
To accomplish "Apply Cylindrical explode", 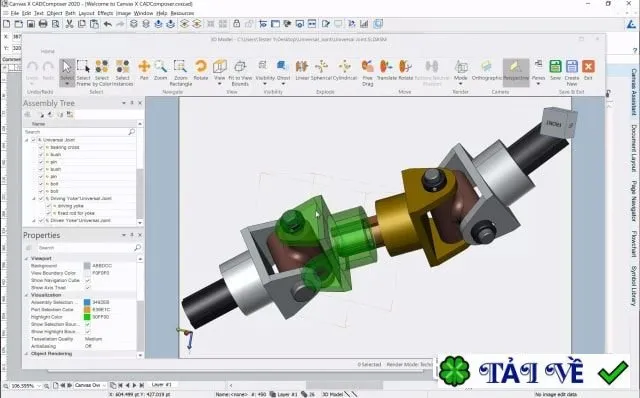I will coord(345,70).
